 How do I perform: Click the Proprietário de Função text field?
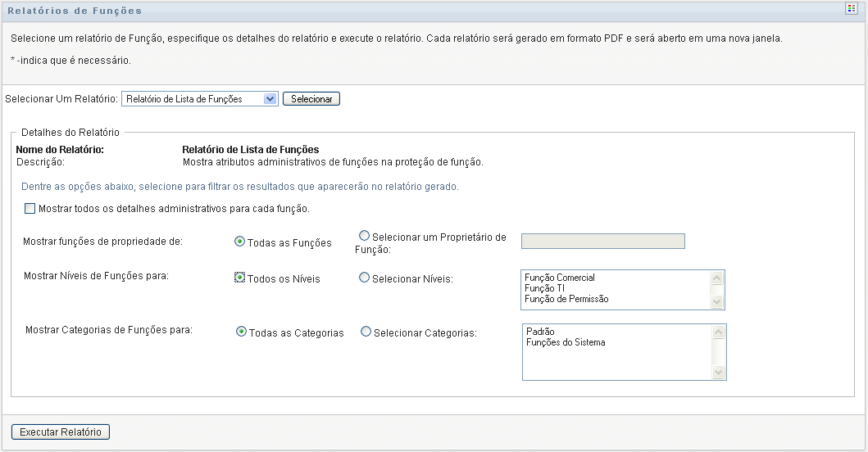pyautogui.click(x=602, y=241)
